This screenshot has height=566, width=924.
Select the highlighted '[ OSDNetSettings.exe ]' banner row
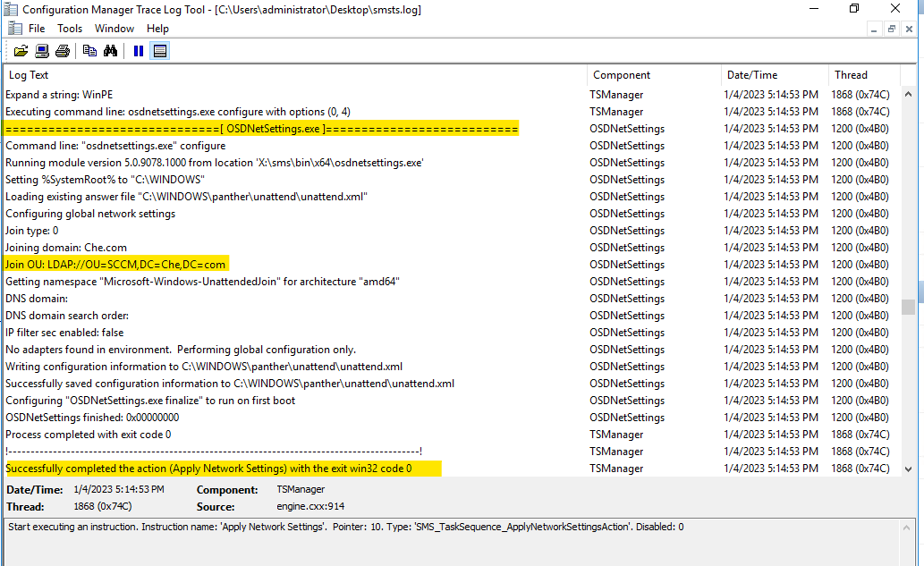pos(452,129)
